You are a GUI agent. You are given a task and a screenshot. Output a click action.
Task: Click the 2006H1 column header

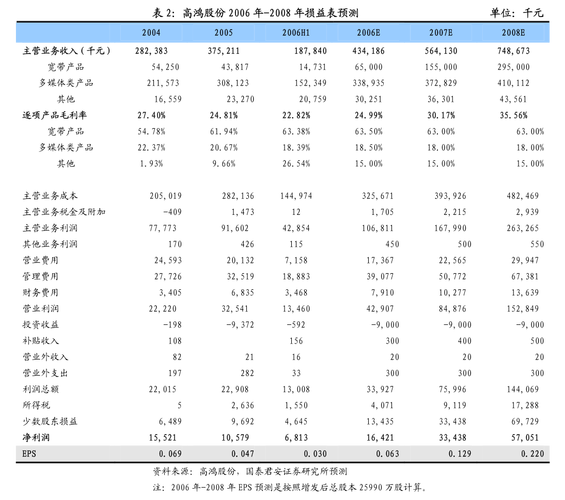pyautogui.click(x=296, y=33)
